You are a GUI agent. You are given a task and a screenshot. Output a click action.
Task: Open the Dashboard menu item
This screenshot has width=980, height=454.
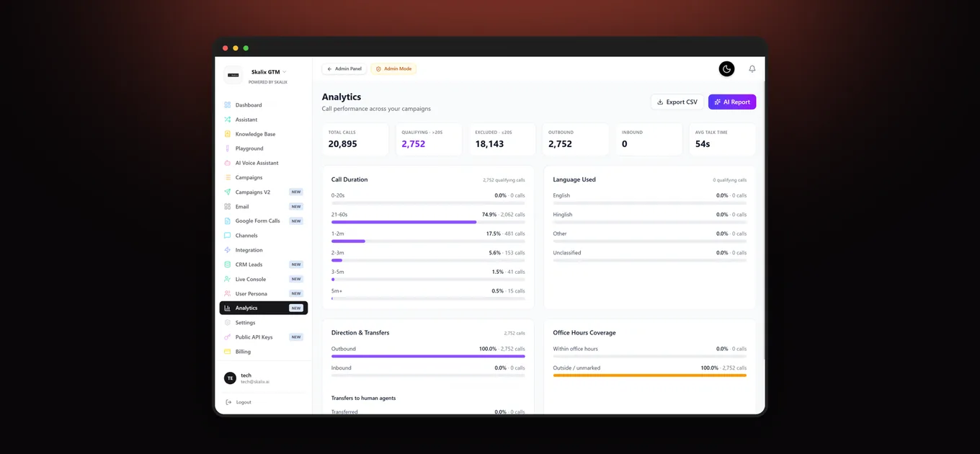pyautogui.click(x=264, y=105)
